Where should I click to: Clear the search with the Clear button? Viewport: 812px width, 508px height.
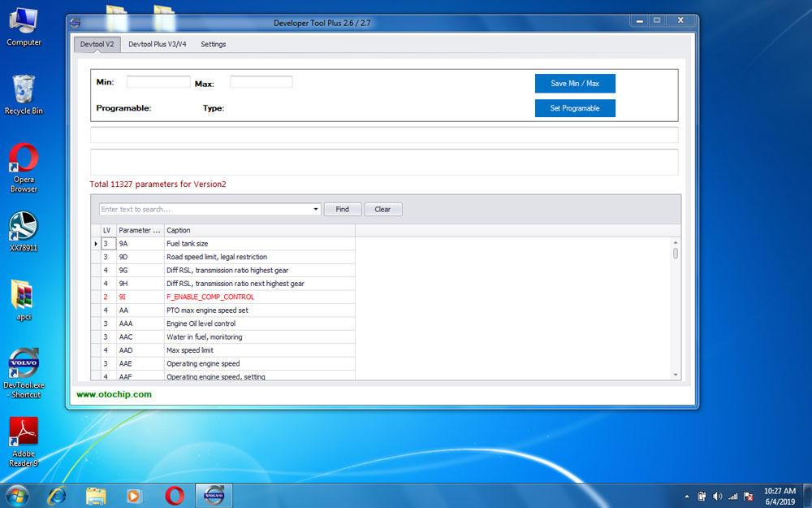tap(382, 210)
